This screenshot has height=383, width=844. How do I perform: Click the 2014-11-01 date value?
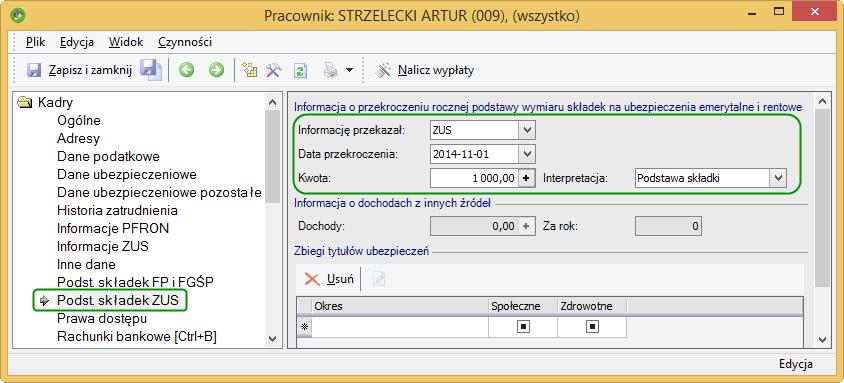(460, 154)
